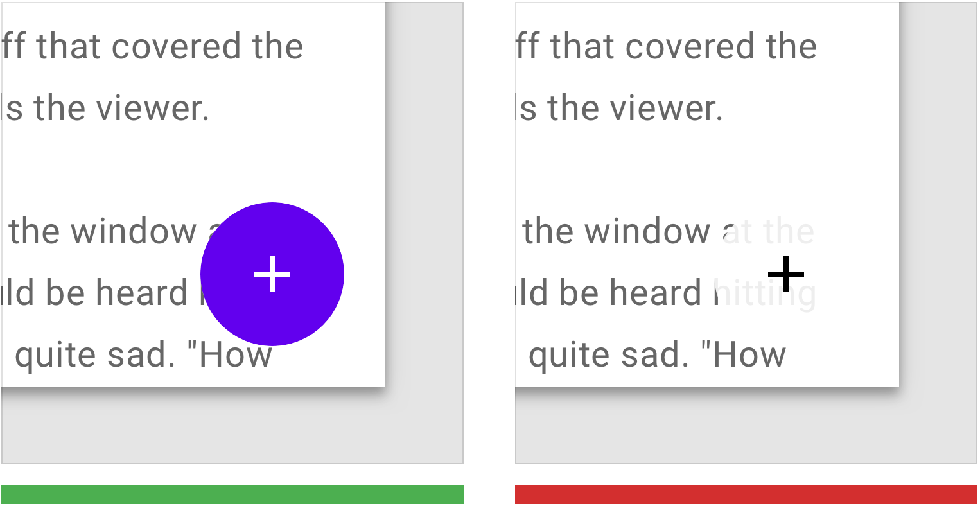Select the red bar under the right example
980x506 pixels.
[x=746, y=494]
